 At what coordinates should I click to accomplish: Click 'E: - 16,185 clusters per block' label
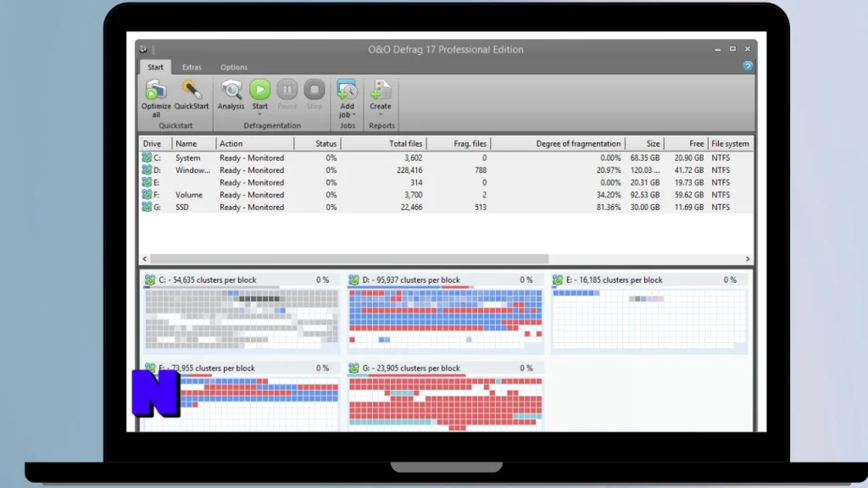[x=614, y=280]
